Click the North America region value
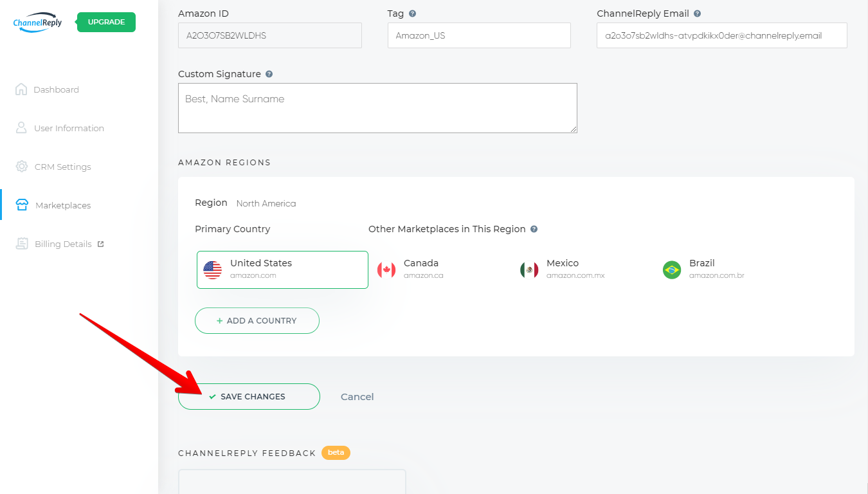This screenshot has height=494, width=868. (266, 203)
